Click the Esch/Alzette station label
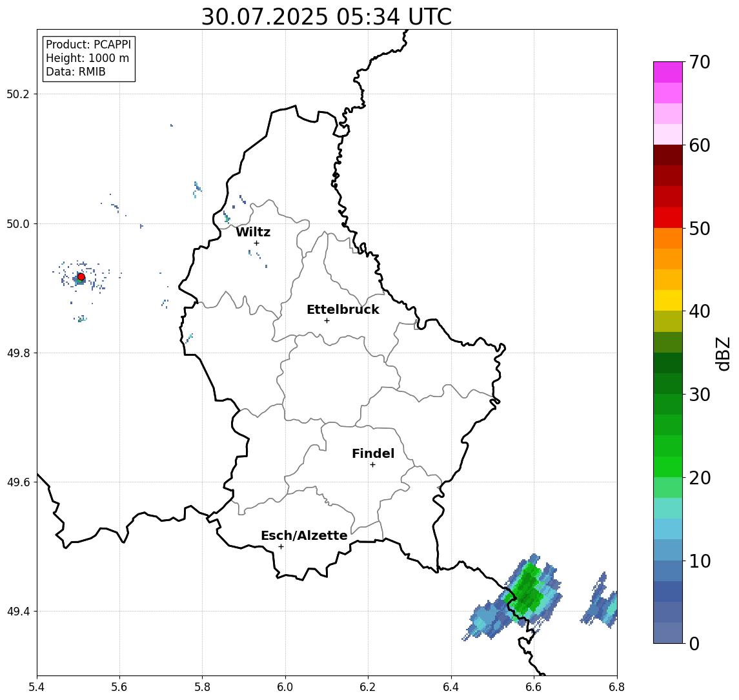The image size is (739, 700). point(304,535)
